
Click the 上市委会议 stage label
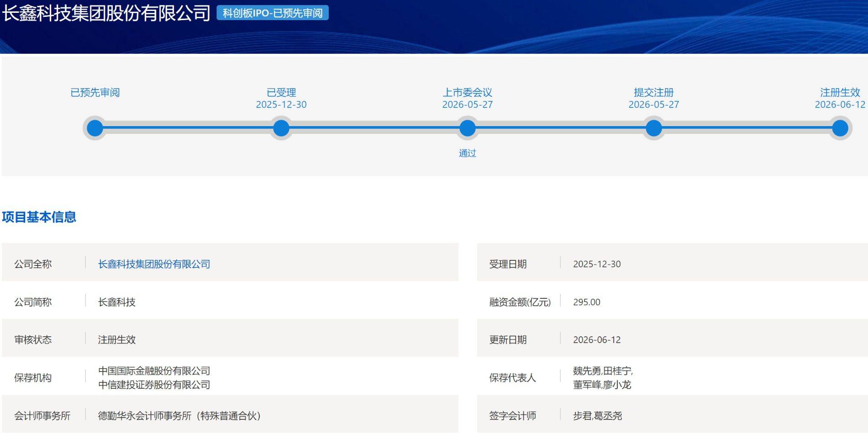tap(468, 92)
